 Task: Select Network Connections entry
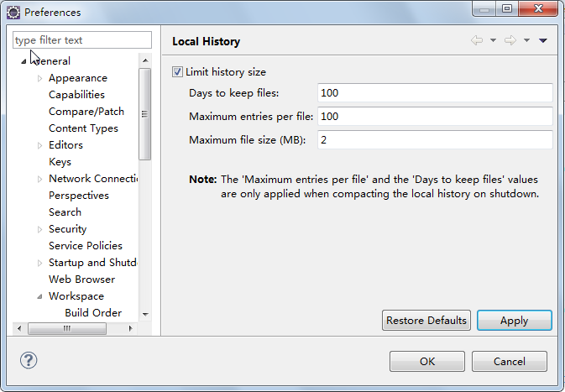(x=93, y=179)
